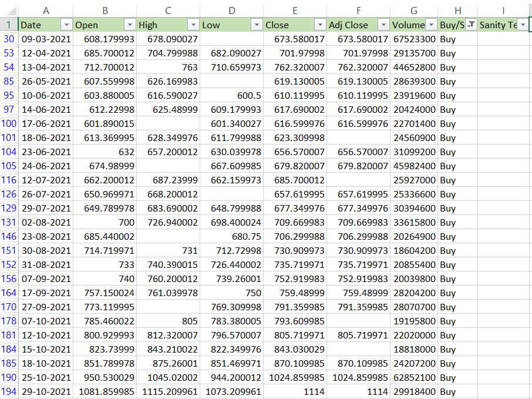Click the Volume cell 67523300
Screen dimensions: 532x399
click(x=414, y=39)
